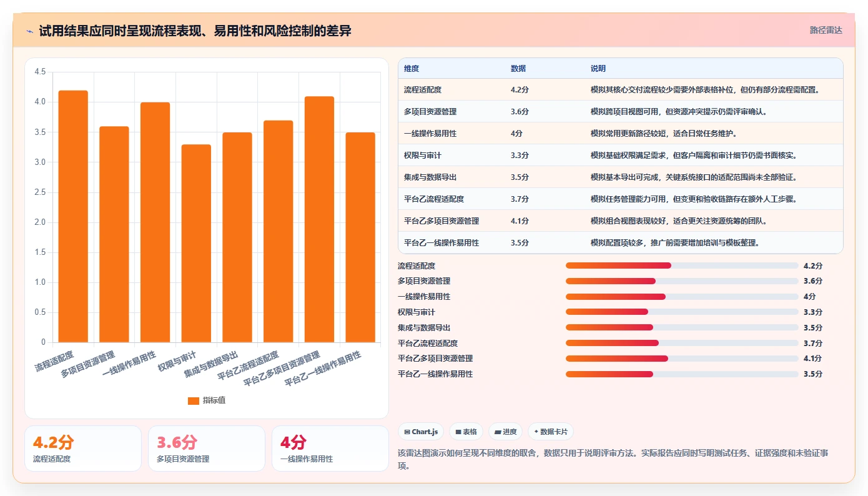868x496 pixels.
Task: Select the 权限与审计 table cell
Action: point(451,155)
